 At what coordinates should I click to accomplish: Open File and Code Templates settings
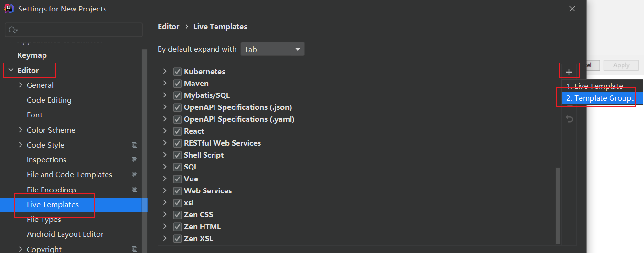pyautogui.click(x=69, y=175)
